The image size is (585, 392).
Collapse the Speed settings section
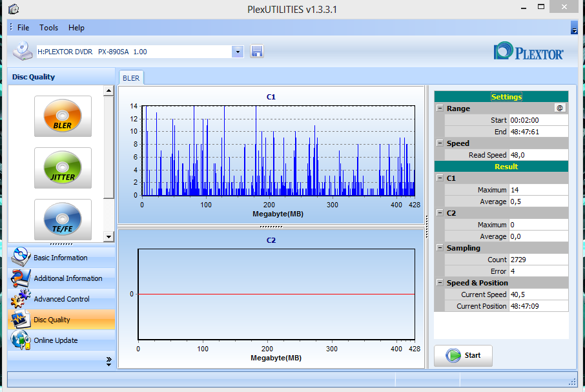pos(440,143)
